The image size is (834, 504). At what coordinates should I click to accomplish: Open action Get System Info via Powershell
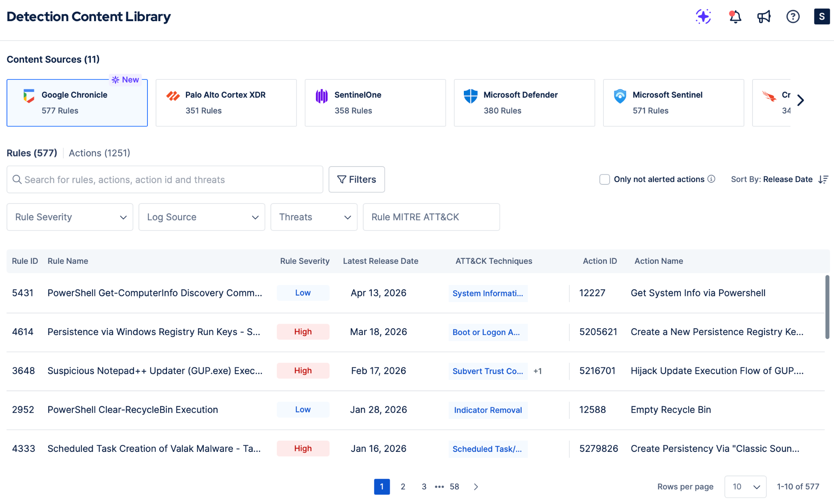pos(698,293)
